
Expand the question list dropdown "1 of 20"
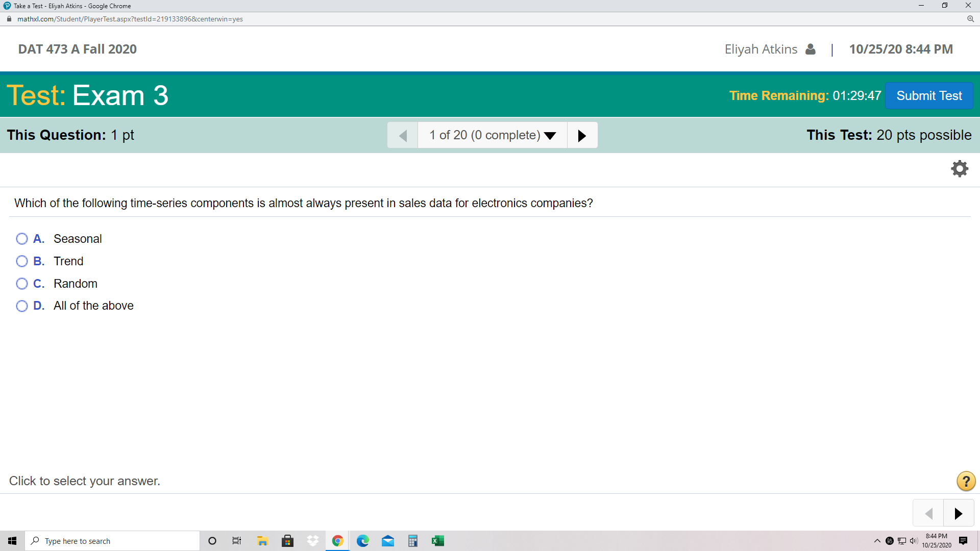coord(492,135)
